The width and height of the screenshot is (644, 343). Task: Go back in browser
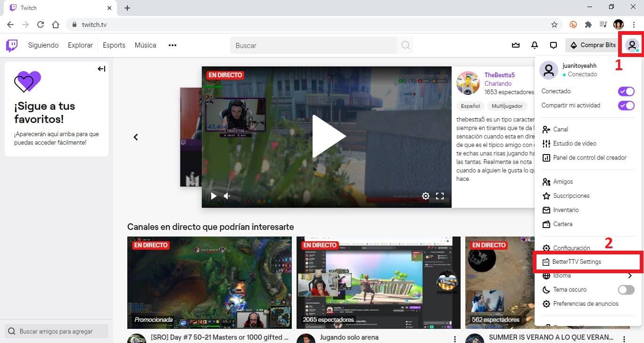(x=10, y=24)
